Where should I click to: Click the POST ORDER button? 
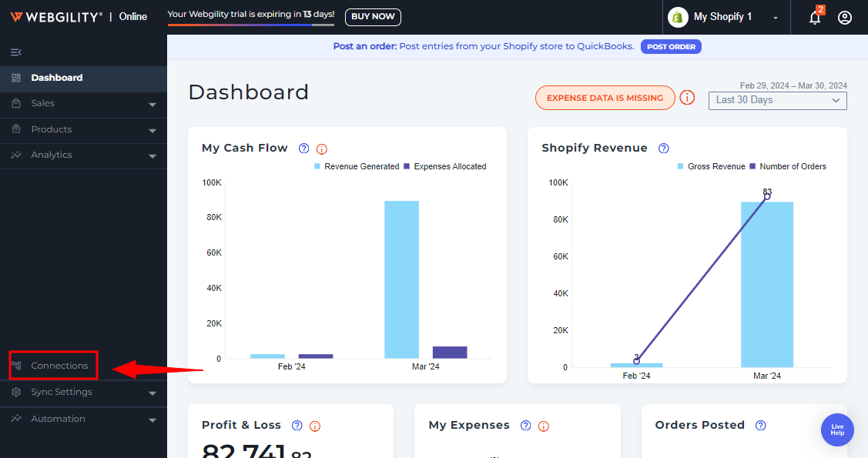pos(671,47)
